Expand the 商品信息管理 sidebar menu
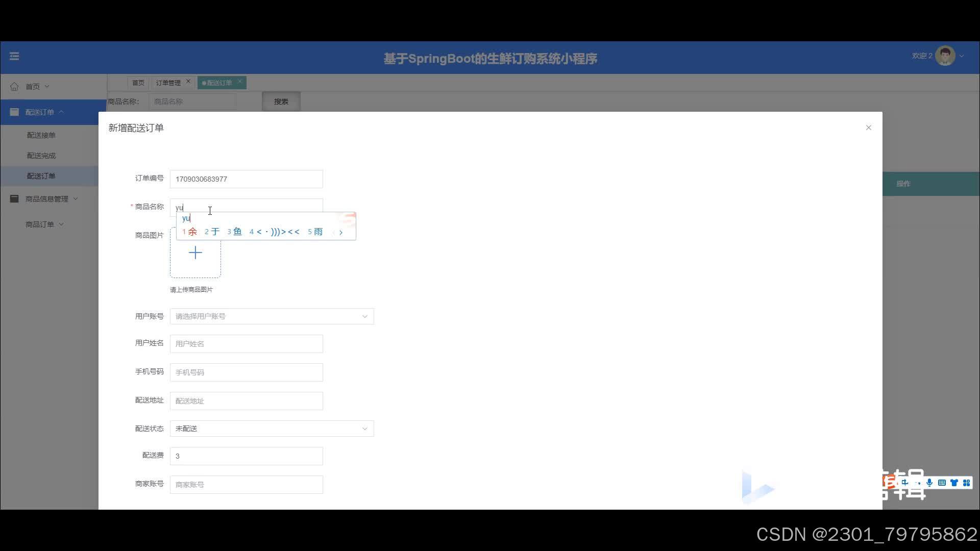 click(46, 199)
